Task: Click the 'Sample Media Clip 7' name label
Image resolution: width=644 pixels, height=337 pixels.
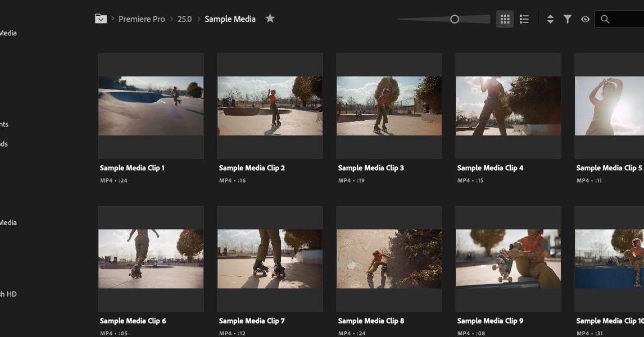Action: [x=252, y=321]
